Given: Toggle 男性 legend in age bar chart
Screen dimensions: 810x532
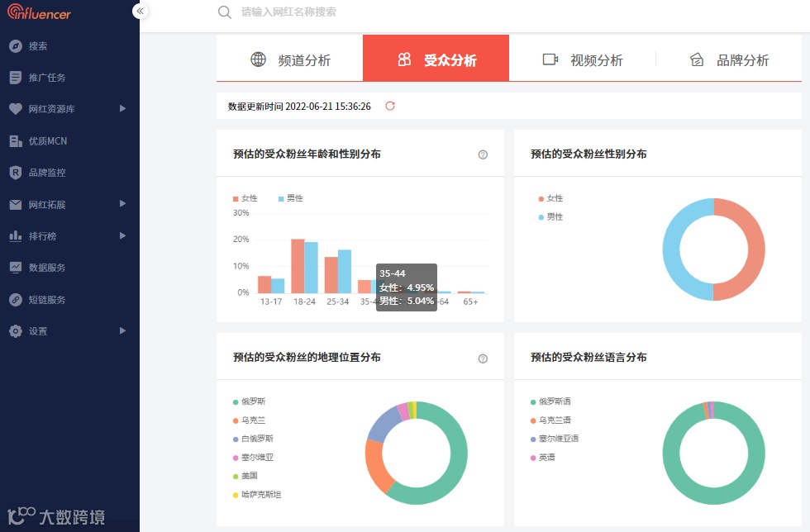Looking at the screenshot, I should click(x=291, y=198).
